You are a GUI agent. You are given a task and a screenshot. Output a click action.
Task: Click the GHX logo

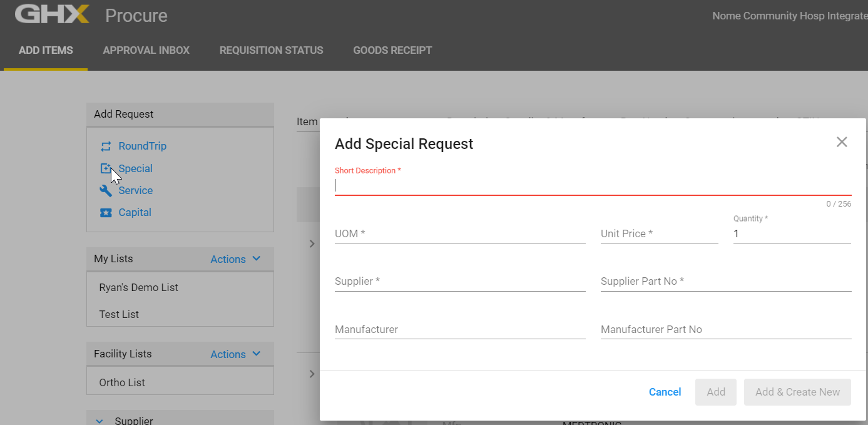[52, 14]
